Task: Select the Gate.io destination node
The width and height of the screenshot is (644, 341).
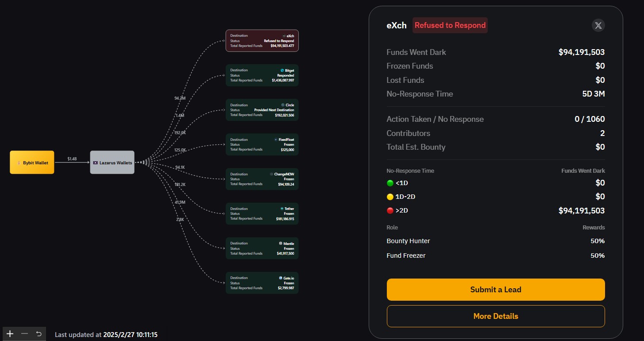Action: [262, 283]
